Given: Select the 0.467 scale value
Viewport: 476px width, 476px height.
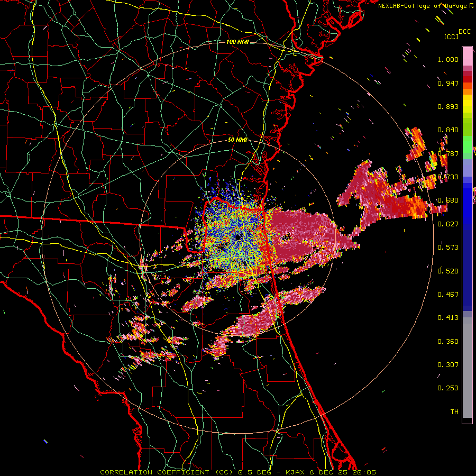Looking at the screenshot, I should (448, 294).
